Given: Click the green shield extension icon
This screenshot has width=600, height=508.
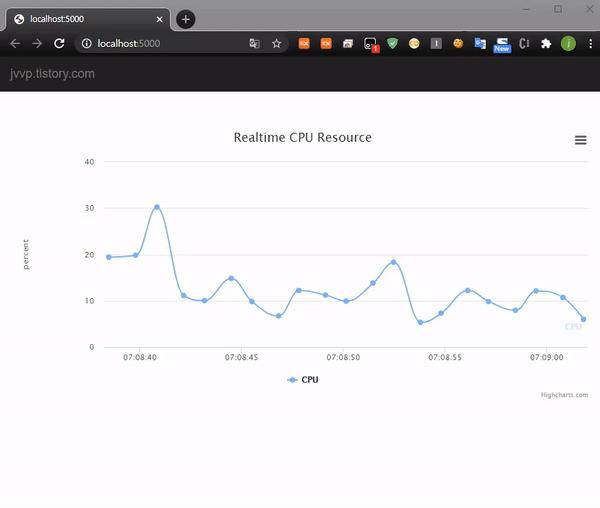Looking at the screenshot, I should 392,44.
